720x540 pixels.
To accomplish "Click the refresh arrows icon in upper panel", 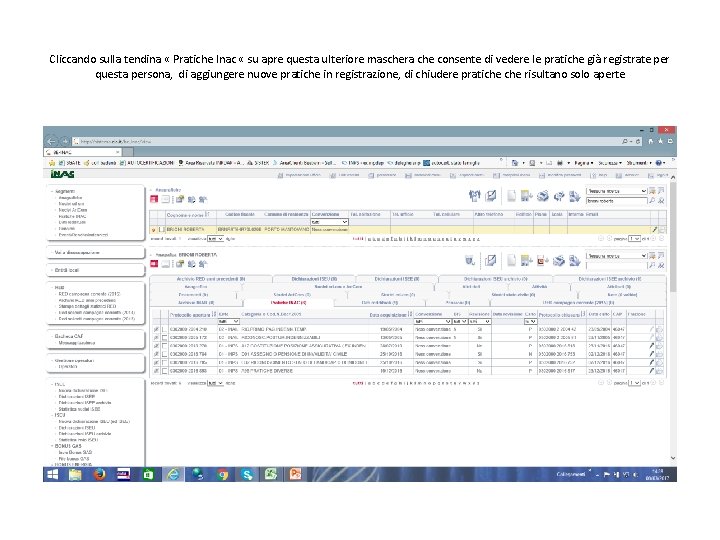I will (559, 197).
